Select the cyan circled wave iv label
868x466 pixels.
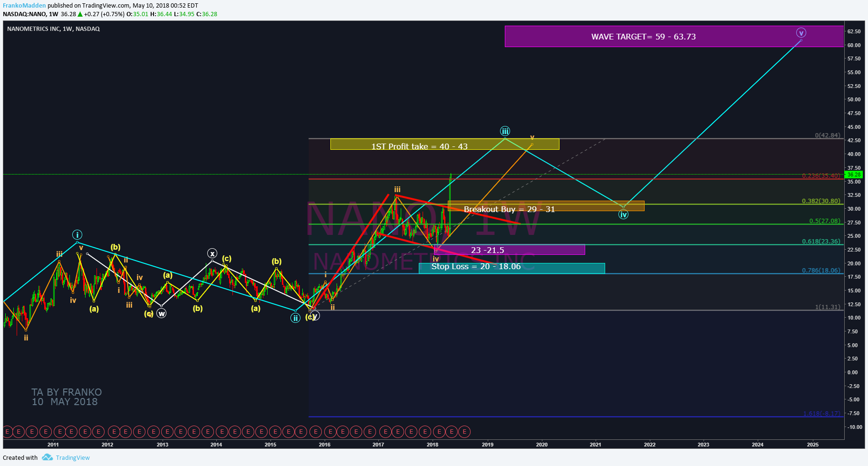click(x=623, y=214)
